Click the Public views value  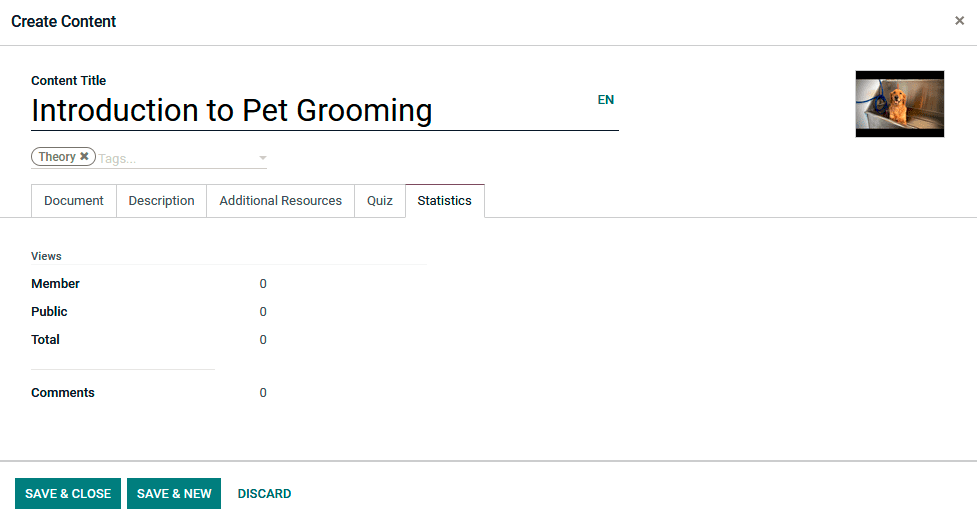pyautogui.click(x=263, y=312)
